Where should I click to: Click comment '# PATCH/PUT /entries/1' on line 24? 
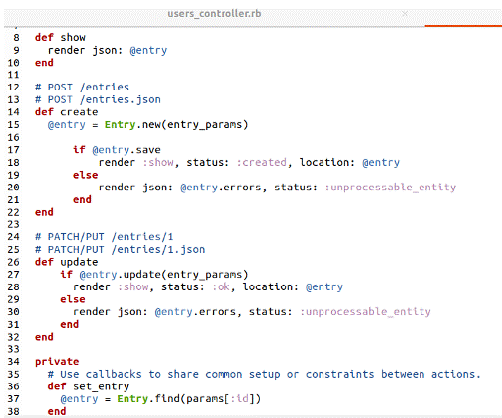(x=104, y=237)
